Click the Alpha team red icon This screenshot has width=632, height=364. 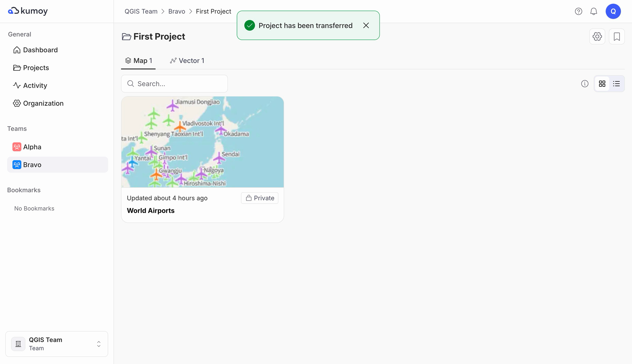click(17, 147)
